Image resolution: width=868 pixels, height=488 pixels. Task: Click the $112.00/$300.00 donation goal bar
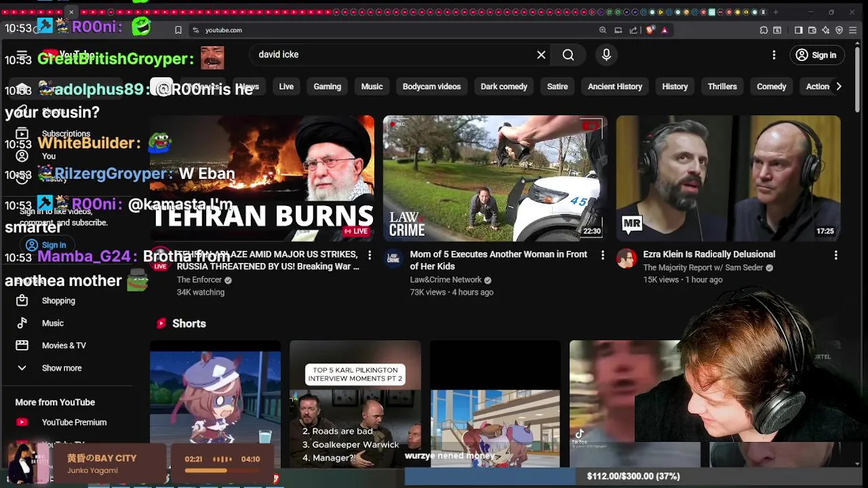pos(633,476)
